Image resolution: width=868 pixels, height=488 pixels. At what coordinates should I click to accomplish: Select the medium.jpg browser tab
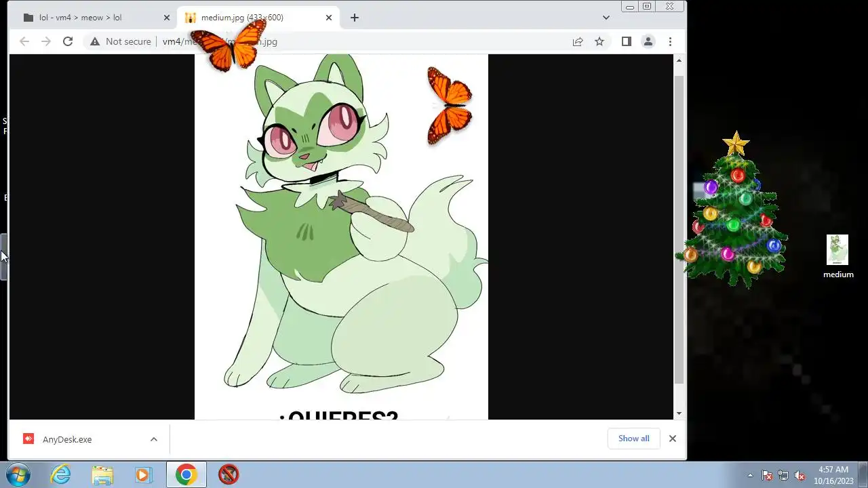258,18
